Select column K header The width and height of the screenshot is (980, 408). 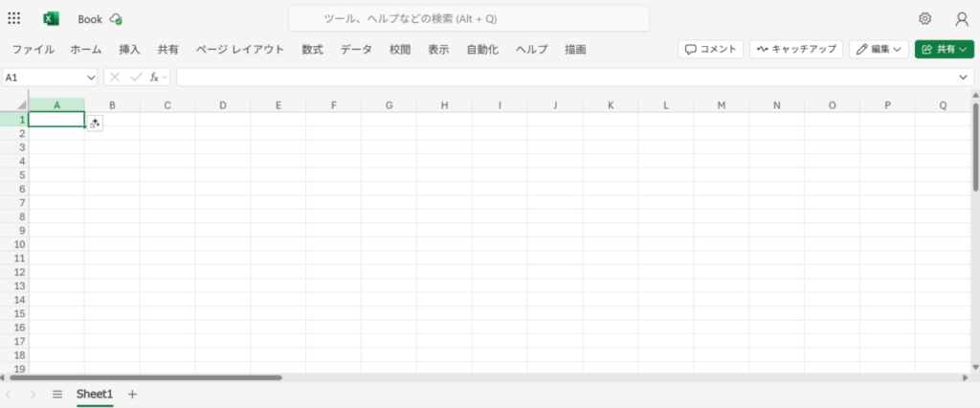(611, 105)
